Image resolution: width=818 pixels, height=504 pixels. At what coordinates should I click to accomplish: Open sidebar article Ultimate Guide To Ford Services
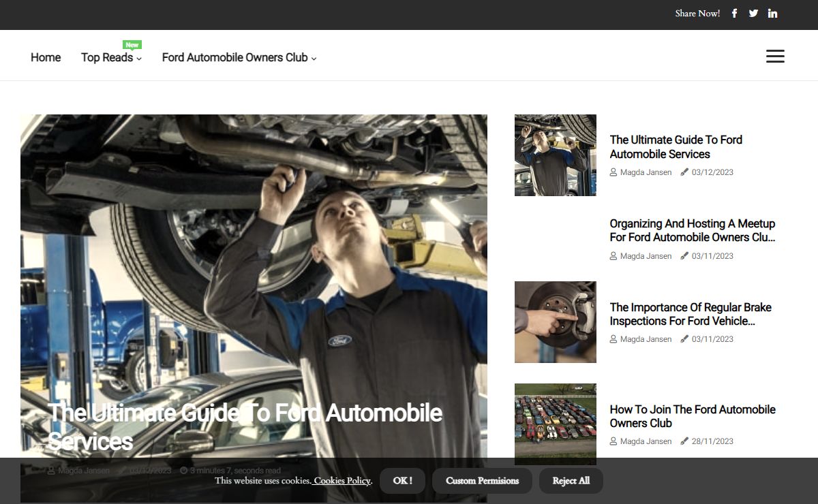[x=676, y=147]
